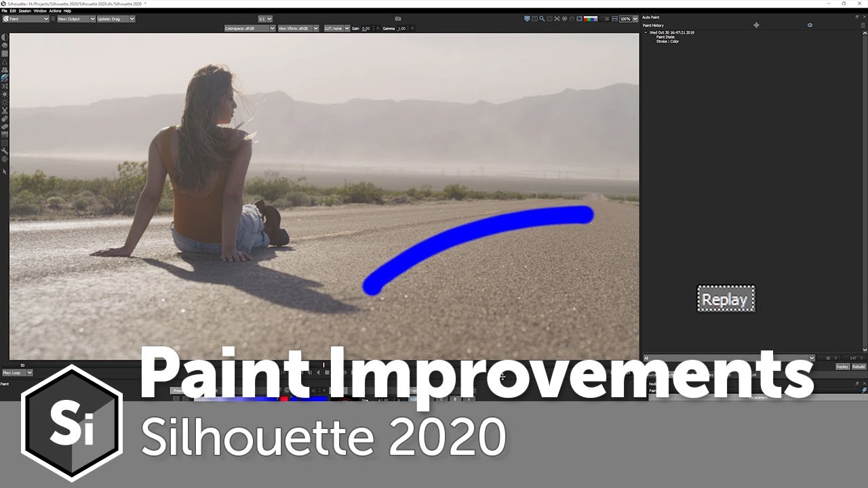Toggle the target circle icon in the viewer toolbar
This screenshot has width=868, height=488.
coord(565,19)
